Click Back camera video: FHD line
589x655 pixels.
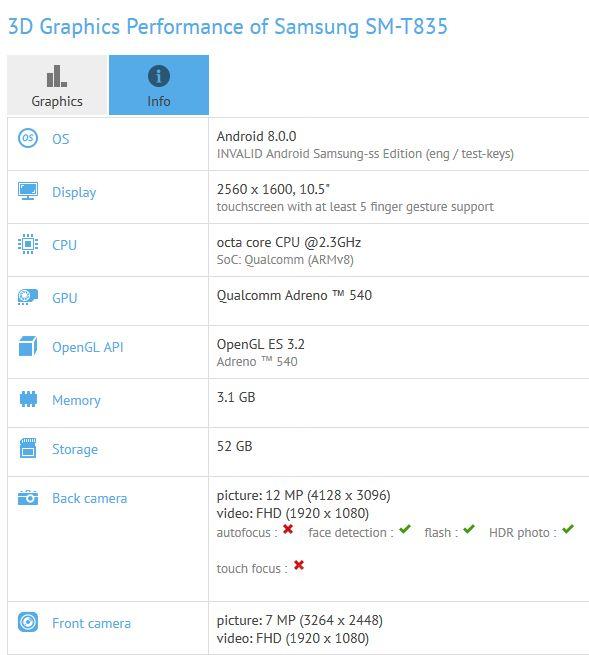pos(293,513)
